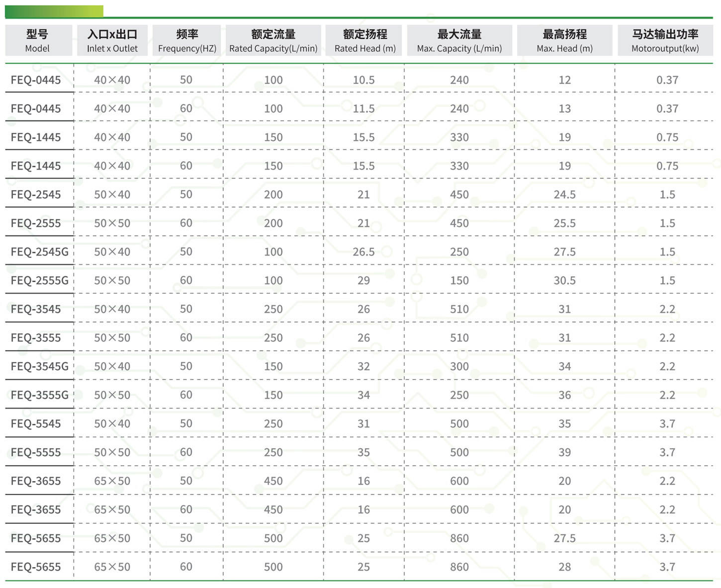Viewport: 721px width, 588px height.
Task: Click the max head value 30.5
Action: point(565,280)
